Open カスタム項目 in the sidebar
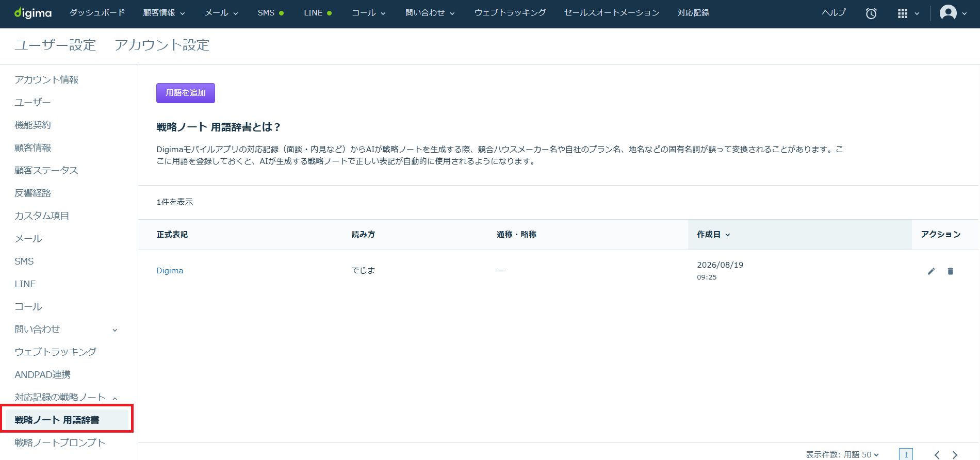This screenshot has width=980, height=460. [42, 216]
